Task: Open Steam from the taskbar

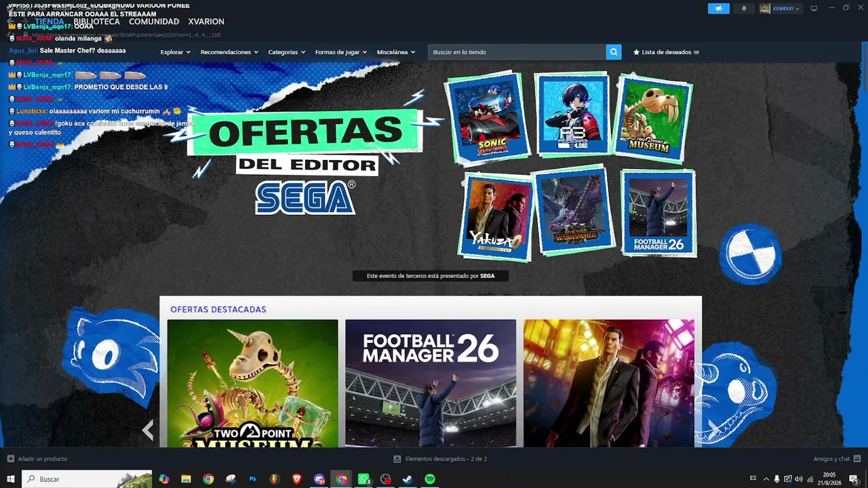Action: [408, 479]
